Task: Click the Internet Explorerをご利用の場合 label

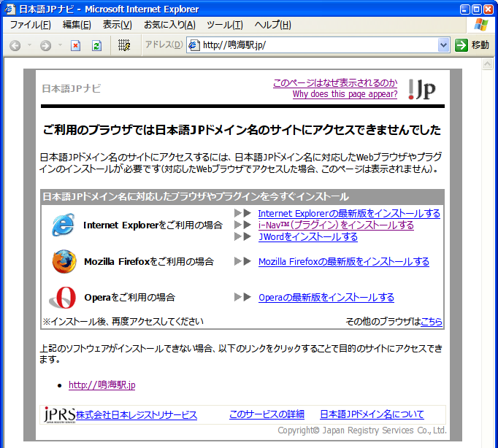Action: pos(153,225)
